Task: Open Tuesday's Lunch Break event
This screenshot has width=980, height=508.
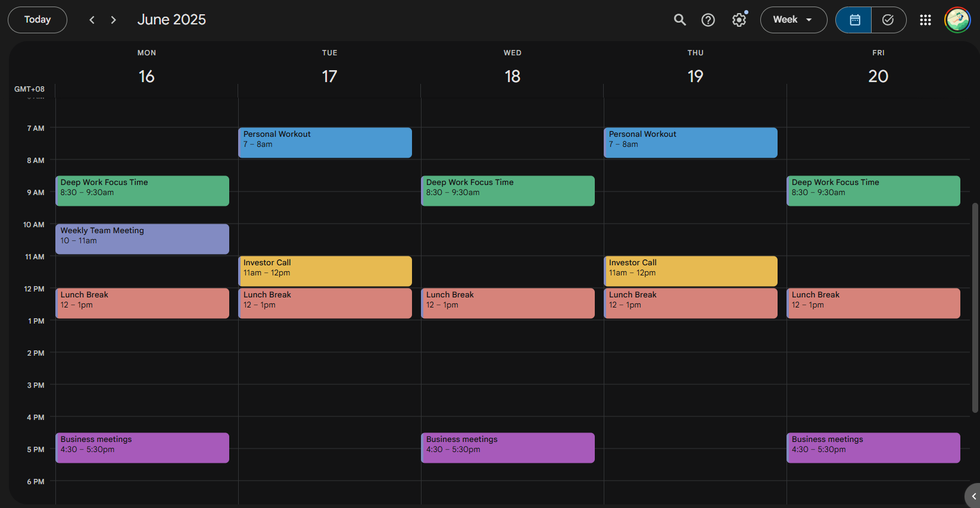Action: point(325,303)
